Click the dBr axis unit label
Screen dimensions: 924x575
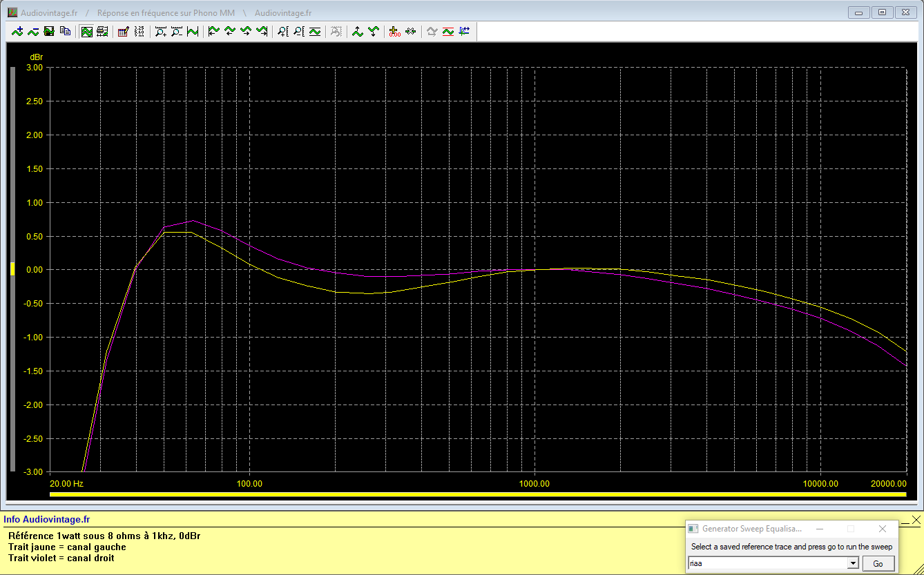36,57
